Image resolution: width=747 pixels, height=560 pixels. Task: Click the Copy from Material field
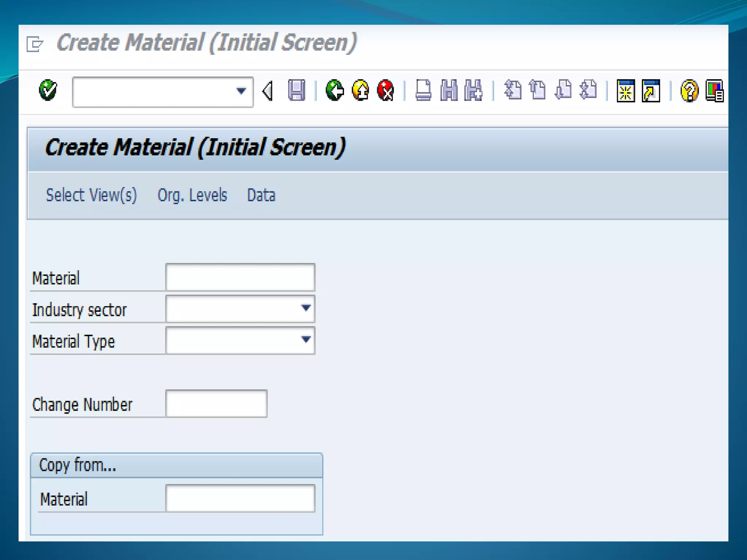coord(240,498)
